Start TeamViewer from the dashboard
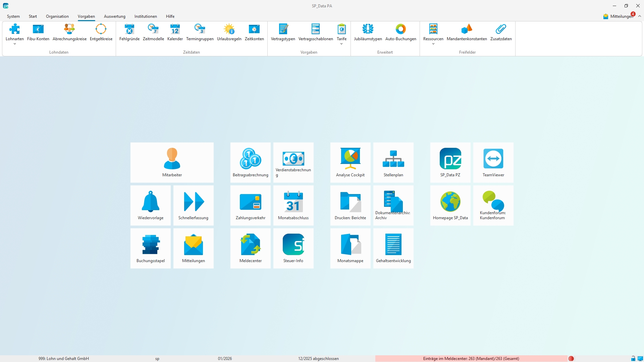 pos(493,163)
